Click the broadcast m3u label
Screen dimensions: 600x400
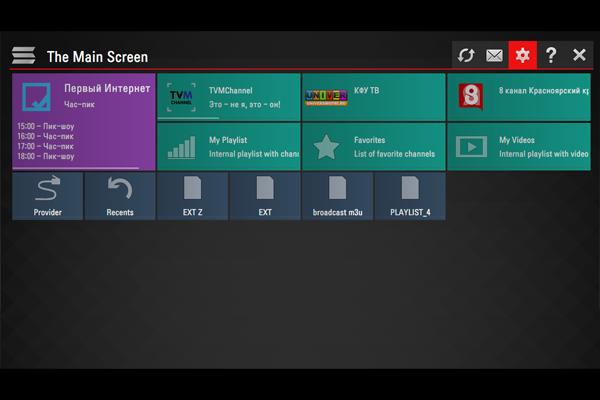pyautogui.click(x=338, y=212)
